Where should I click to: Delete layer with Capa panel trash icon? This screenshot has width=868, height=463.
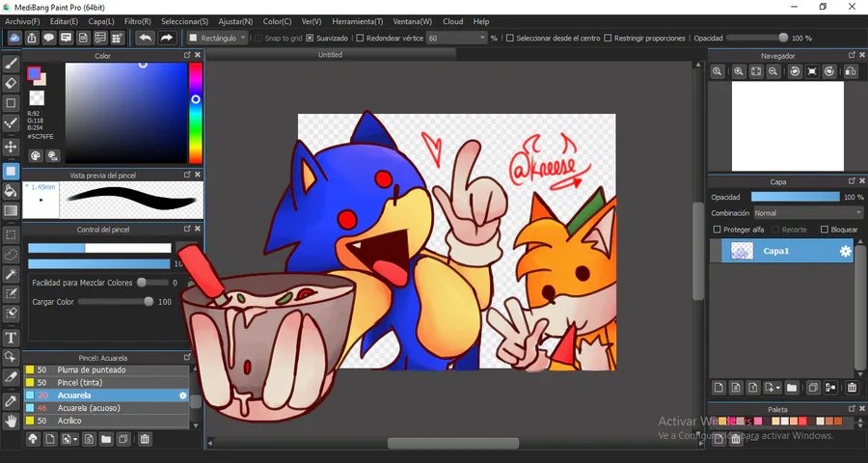[x=852, y=388]
